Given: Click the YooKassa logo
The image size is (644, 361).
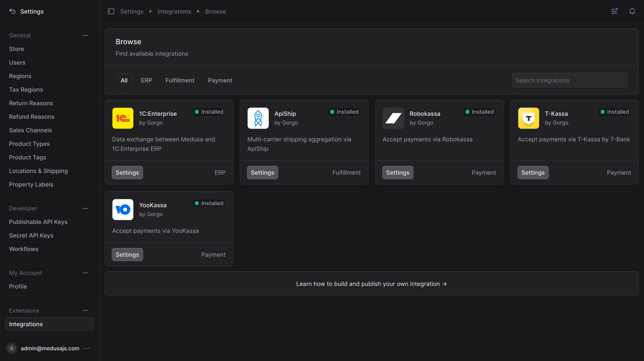Looking at the screenshot, I should pos(123,210).
